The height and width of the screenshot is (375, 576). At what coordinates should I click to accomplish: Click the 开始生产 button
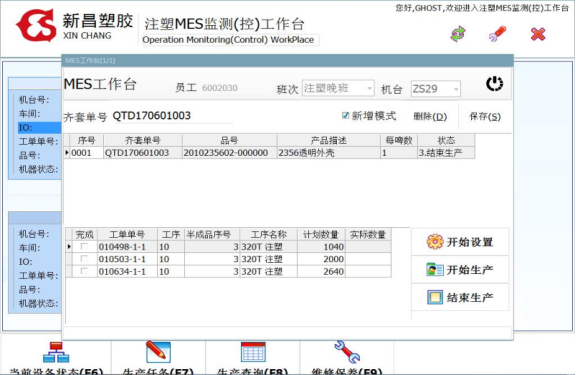click(x=460, y=270)
